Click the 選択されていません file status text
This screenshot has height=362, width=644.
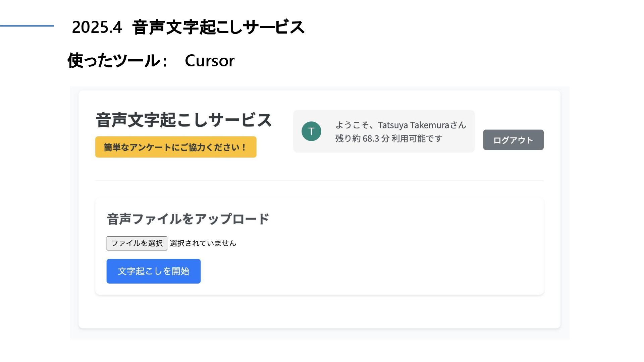203,243
